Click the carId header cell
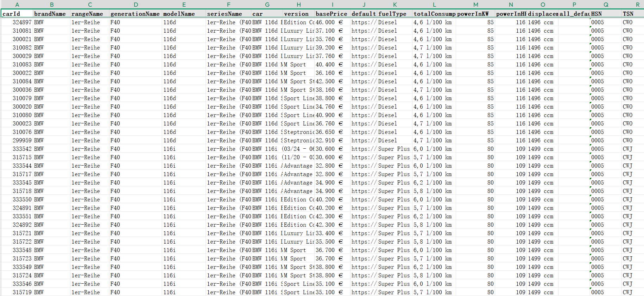644x296 pixels. [17, 14]
